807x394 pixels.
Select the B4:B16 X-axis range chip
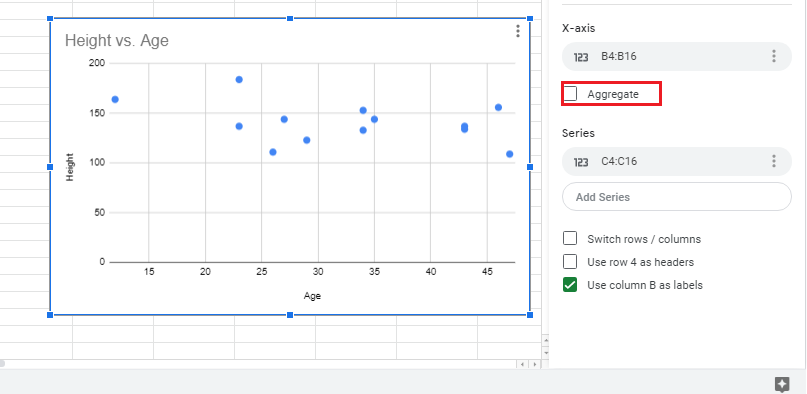point(677,57)
